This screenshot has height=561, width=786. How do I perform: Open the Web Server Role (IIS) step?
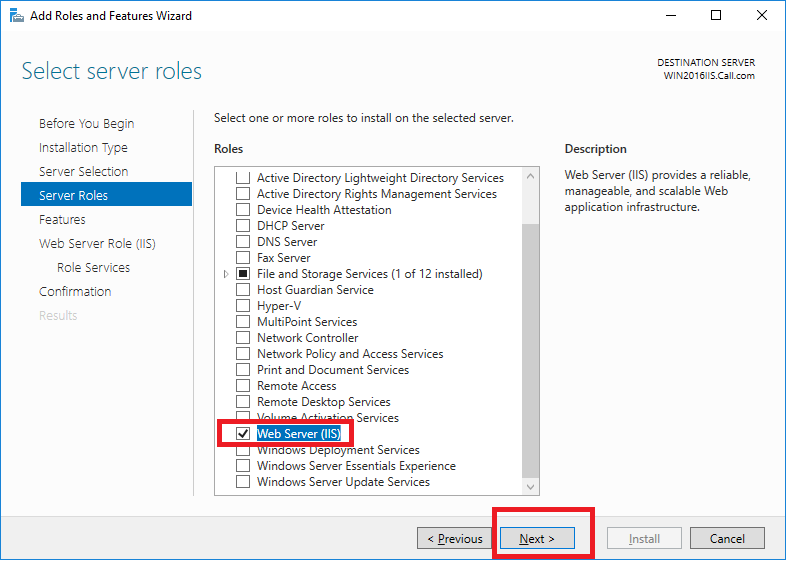(97, 244)
